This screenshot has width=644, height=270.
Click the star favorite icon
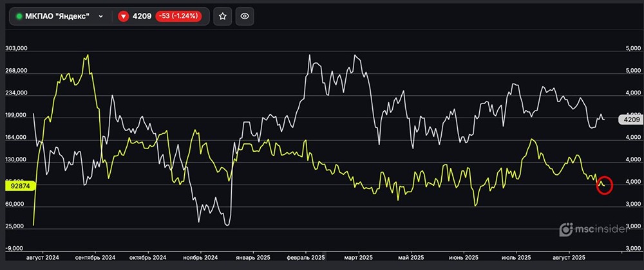pyautogui.click(x=222, y=17)
